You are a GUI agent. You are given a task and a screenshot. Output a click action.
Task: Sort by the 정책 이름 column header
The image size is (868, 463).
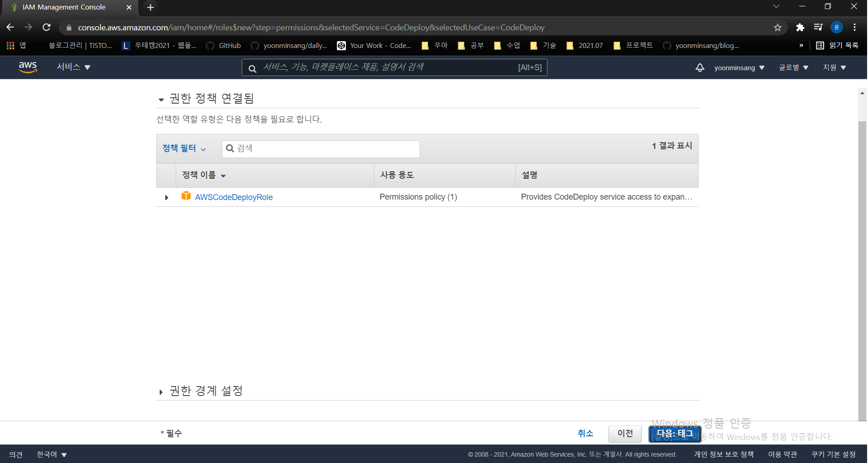[x=204, y=175]
